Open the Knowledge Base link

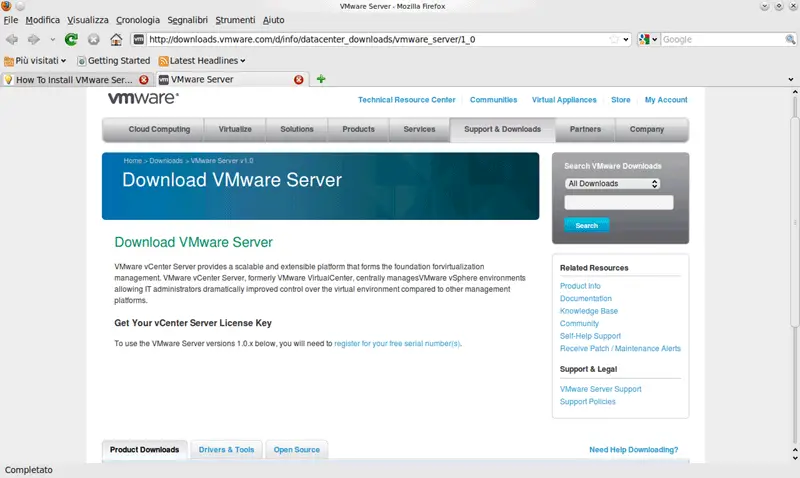point(589,311)
